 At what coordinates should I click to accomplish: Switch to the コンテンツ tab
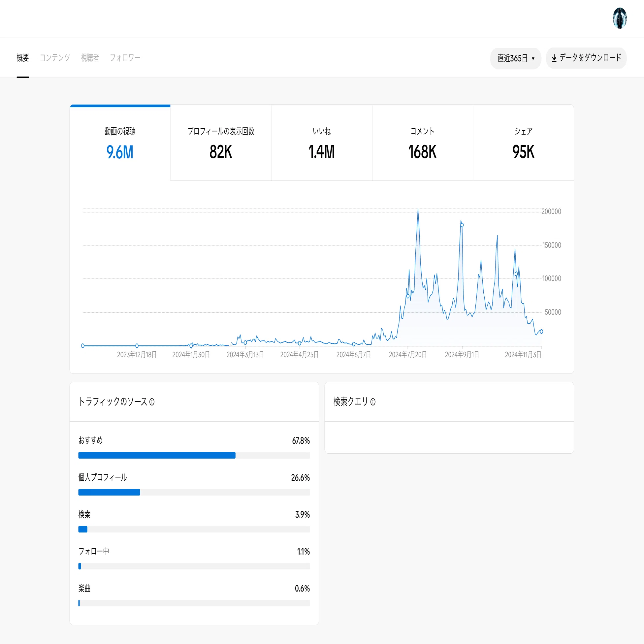tap(55, 58)
